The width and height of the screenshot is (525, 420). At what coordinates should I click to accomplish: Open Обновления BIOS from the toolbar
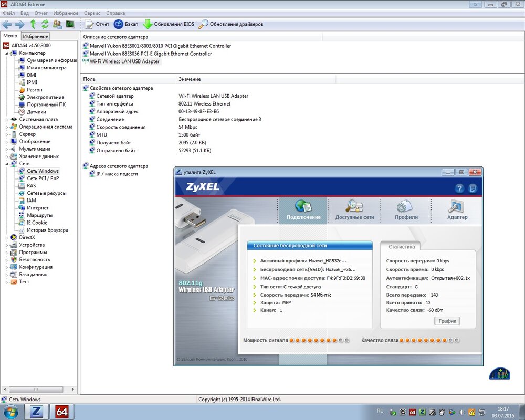(x=169, y=24)
